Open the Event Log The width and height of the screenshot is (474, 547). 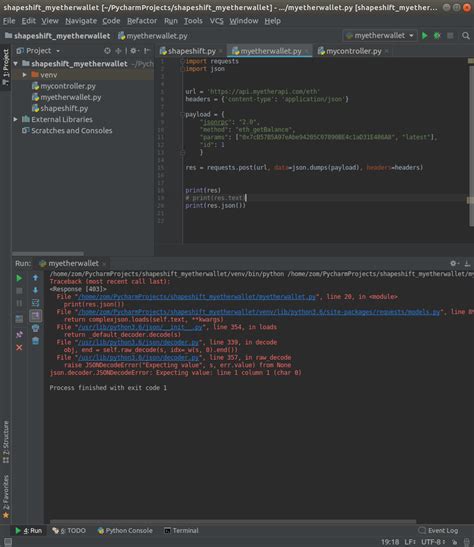438,531
